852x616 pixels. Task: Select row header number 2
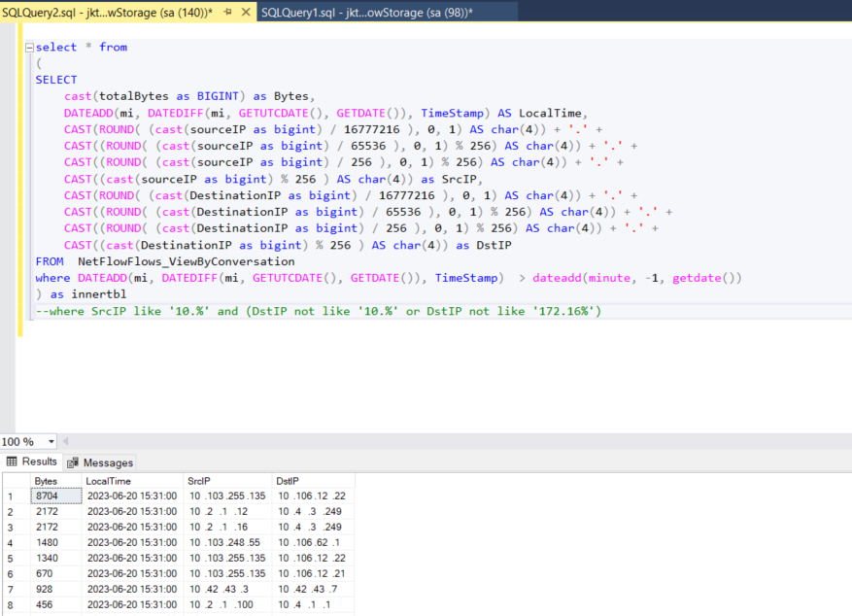pyautogui.click(x=17, y=512)
